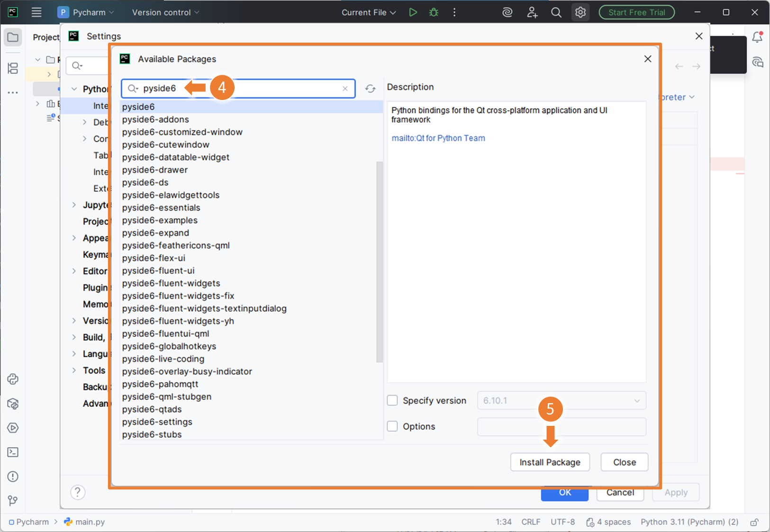Click the package search input field
770x532 pixels.
pyautogui.click(x=238, y=89)
